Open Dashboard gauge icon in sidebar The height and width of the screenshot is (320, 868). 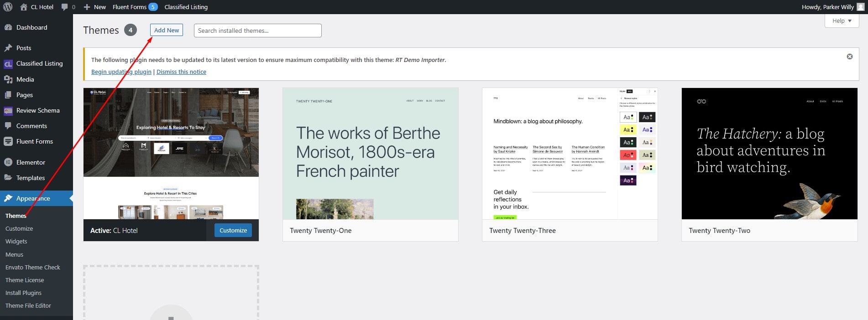coord(8,27)
